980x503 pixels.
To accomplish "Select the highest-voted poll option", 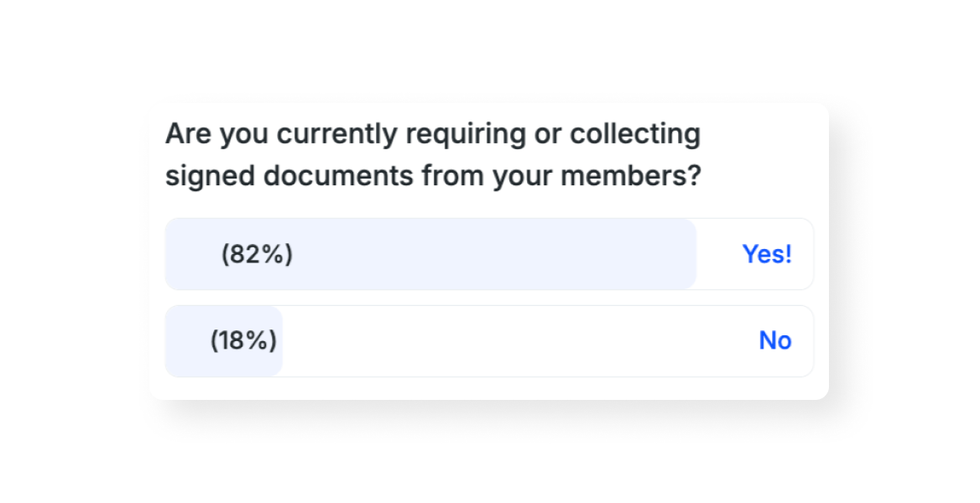I will pyautogui.click(x=489, y=254).
